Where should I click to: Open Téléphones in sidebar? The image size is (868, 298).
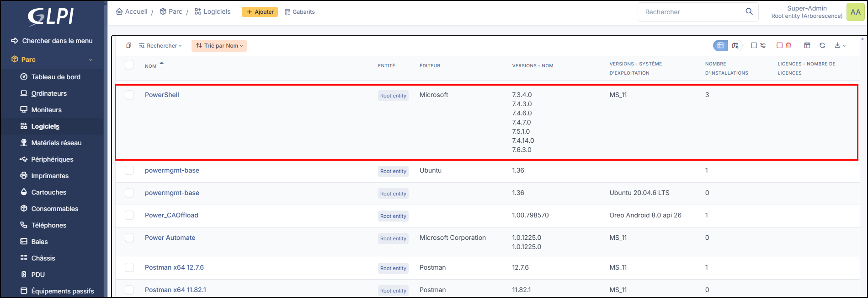coord(48,225)
